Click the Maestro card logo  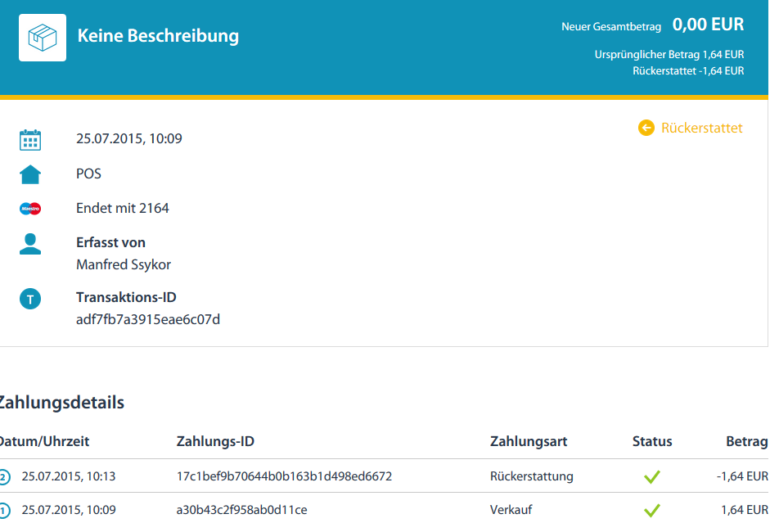click(30, 209)
